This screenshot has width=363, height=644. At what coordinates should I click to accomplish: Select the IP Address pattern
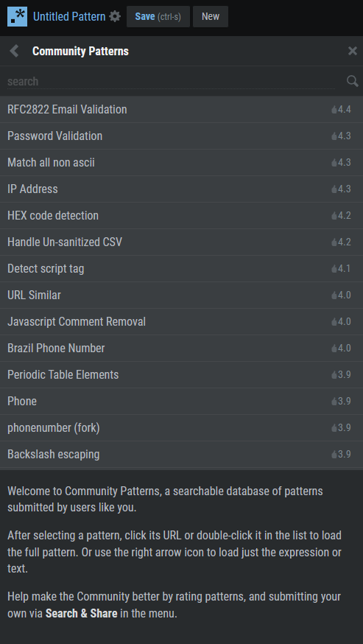pyautogui.click(x=181, y=189)
